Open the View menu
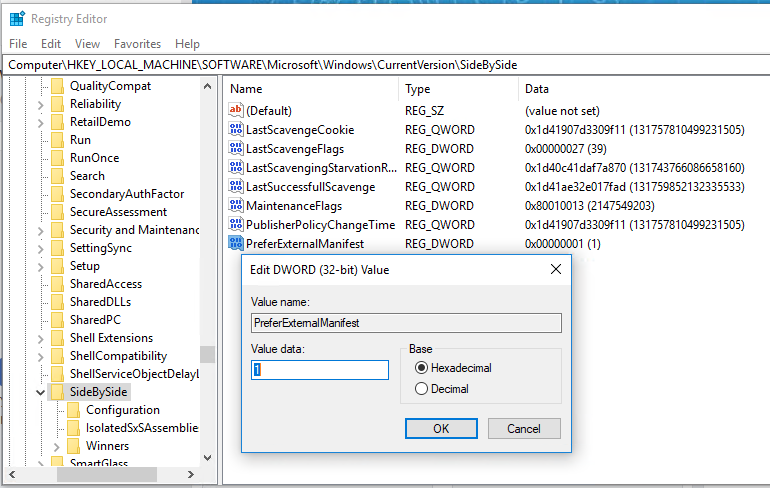This screenshot has width=770, height=488. 87,44
